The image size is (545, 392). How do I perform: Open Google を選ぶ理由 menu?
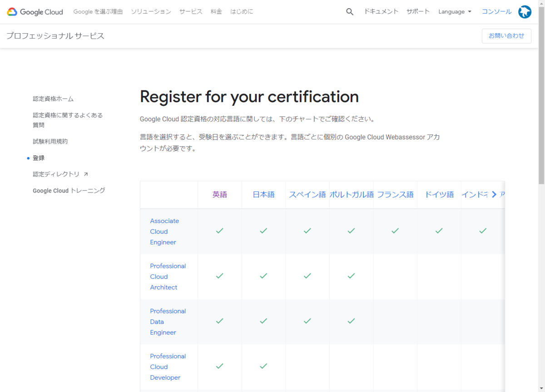click(x=98, y=12)
